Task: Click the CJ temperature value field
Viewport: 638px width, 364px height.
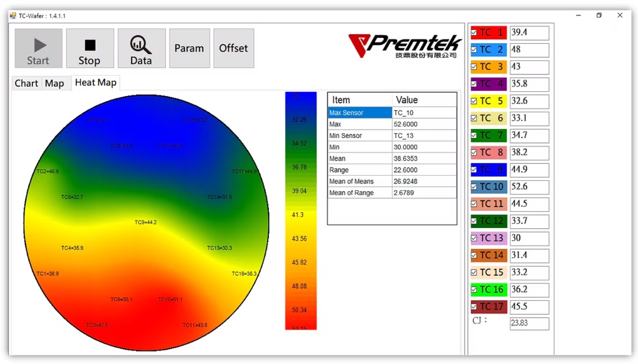Action: click(x=529, y=323)
